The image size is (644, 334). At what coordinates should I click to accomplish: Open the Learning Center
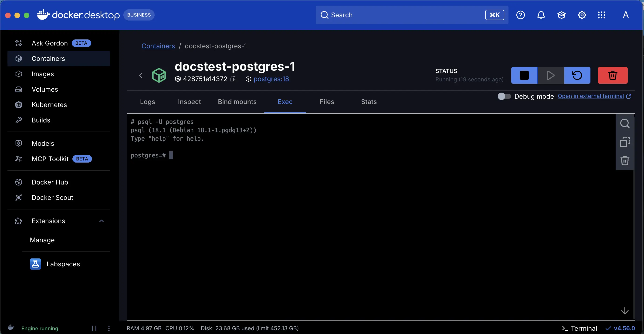[x=561, y=15]
